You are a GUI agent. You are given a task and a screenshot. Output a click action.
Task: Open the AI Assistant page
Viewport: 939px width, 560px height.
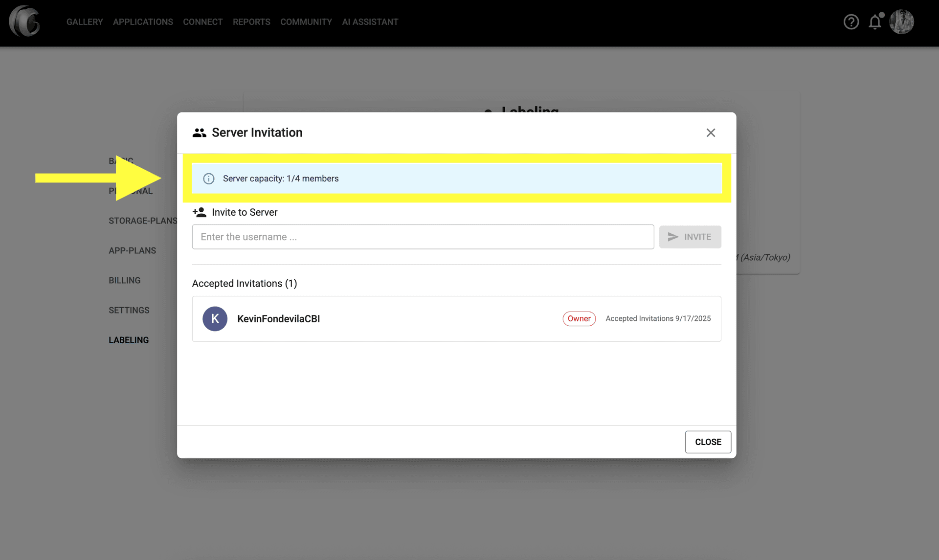click(x=370, y=22)
